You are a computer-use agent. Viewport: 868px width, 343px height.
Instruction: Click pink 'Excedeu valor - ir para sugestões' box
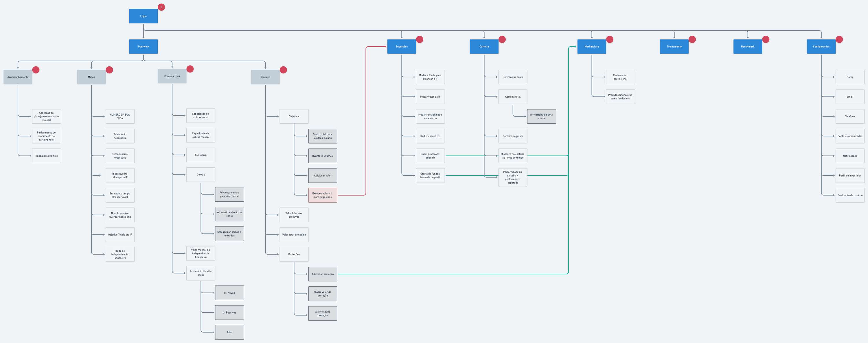(323, 195)
